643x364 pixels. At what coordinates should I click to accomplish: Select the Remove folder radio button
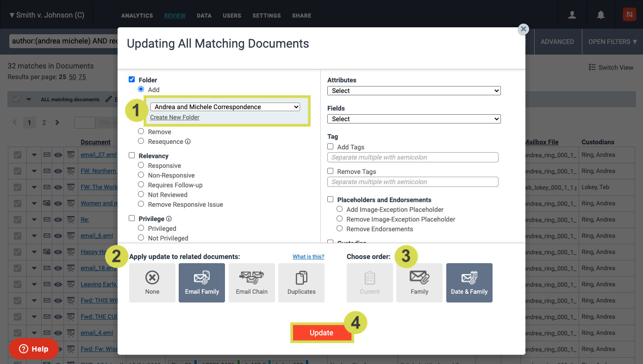(x=141, y=131)
